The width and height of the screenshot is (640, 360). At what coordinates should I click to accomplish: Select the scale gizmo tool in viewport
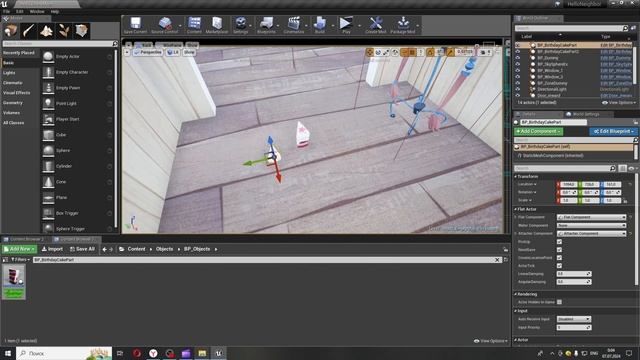[386, 52]
